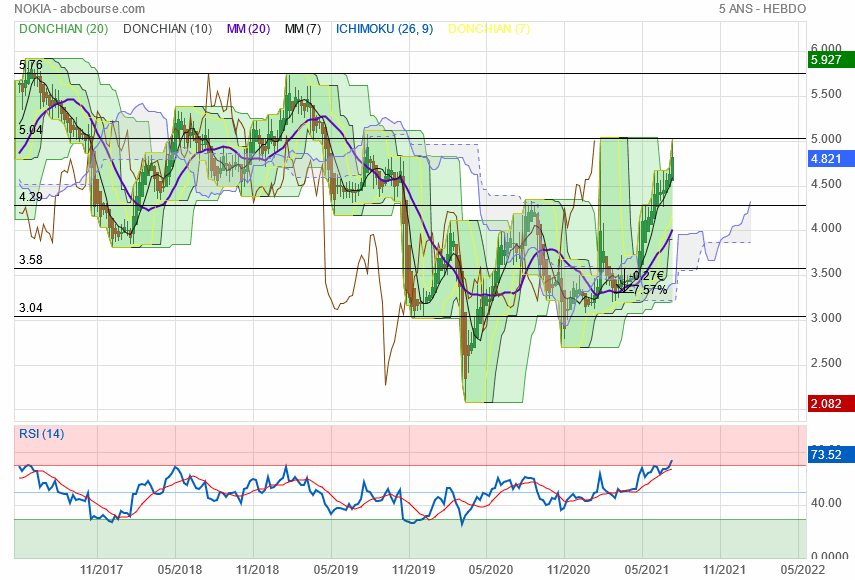Select the yellow DONCHIAN (7) legend entry
855x580 pixels.
489,29
